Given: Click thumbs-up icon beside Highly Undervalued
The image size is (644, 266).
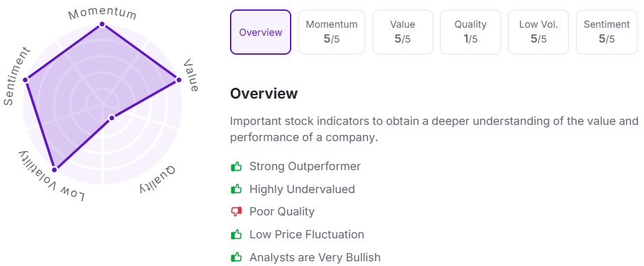Looking at the screenshot, I should point(236,189).
